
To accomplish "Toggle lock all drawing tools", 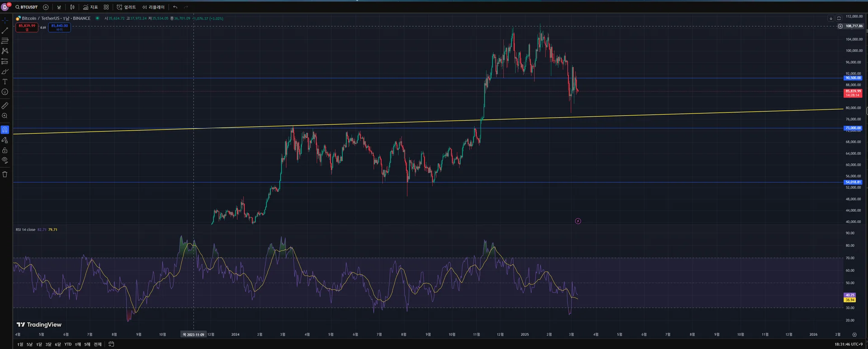I will pos(5,150).
